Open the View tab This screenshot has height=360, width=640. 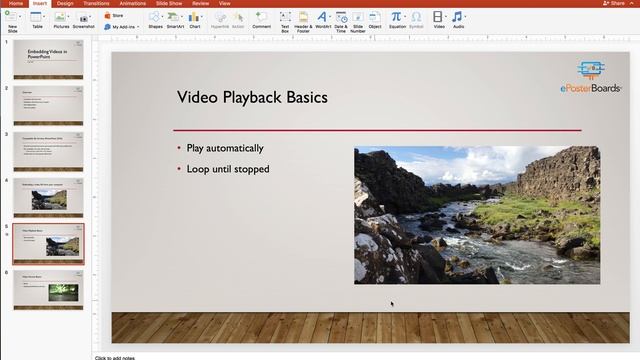click(x=224, y=3)
